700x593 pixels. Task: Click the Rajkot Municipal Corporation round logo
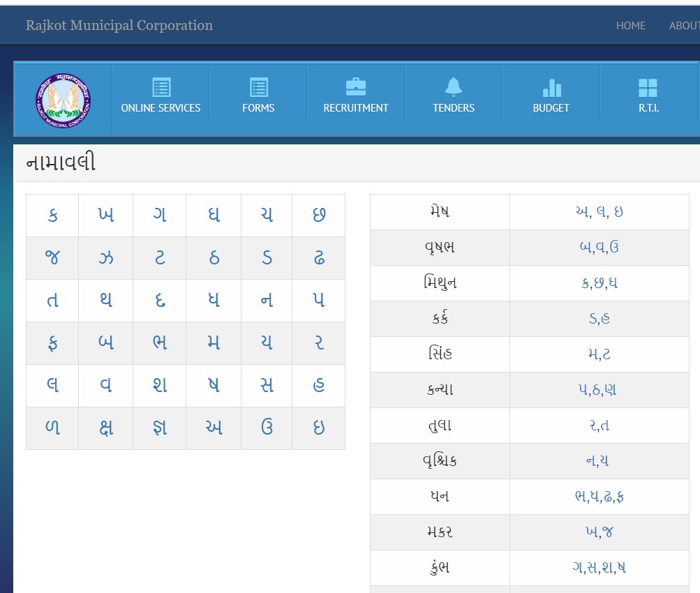pos(63,100)
